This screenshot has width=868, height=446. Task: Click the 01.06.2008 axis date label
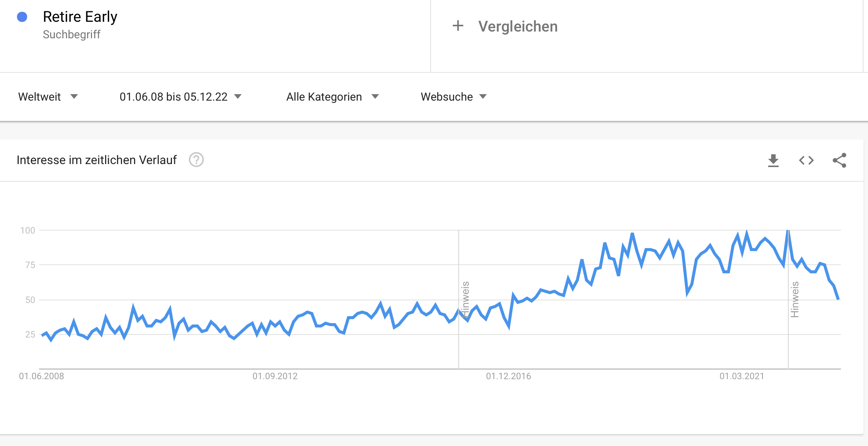(x=42, y=376)
